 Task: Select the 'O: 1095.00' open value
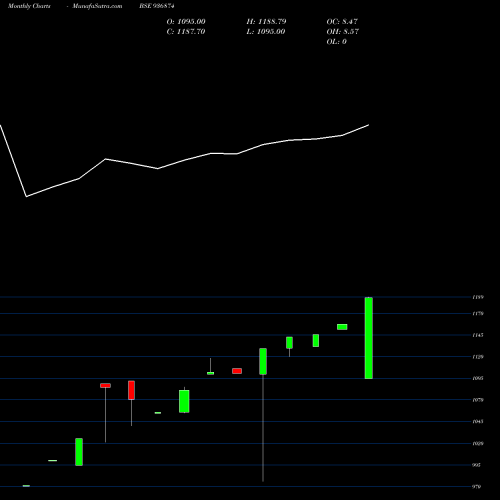coord(186,22)
